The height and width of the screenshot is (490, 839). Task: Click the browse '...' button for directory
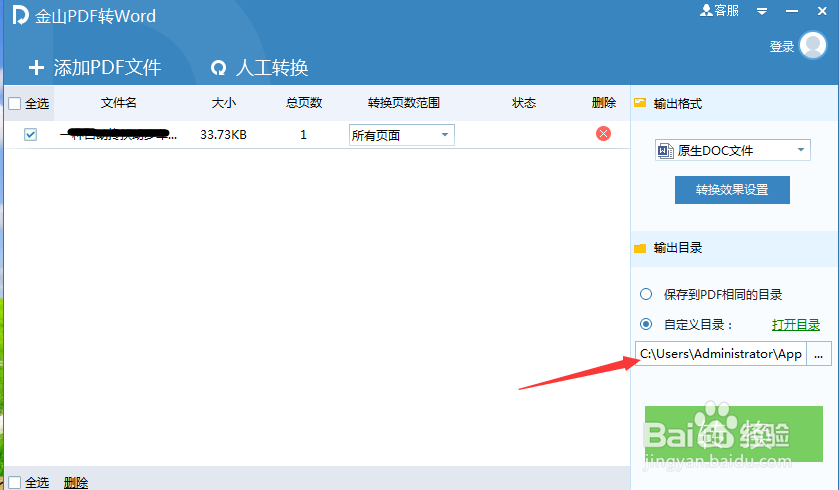coord(819,354)
